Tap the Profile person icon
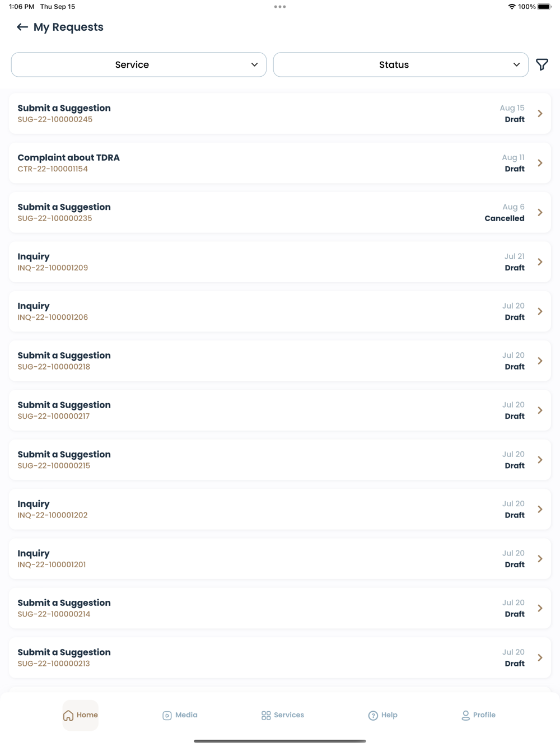 click(465, 715)
